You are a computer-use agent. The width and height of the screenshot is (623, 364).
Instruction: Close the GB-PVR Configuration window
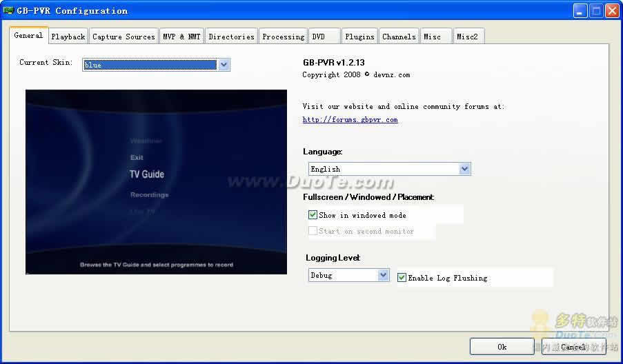point(612,11)
